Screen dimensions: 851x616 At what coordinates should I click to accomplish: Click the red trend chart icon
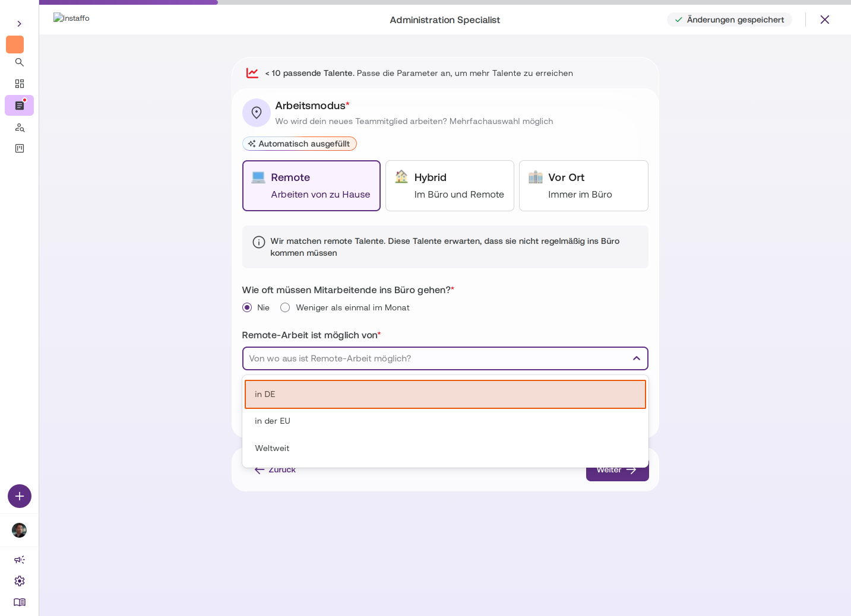[x=252, y=73]
